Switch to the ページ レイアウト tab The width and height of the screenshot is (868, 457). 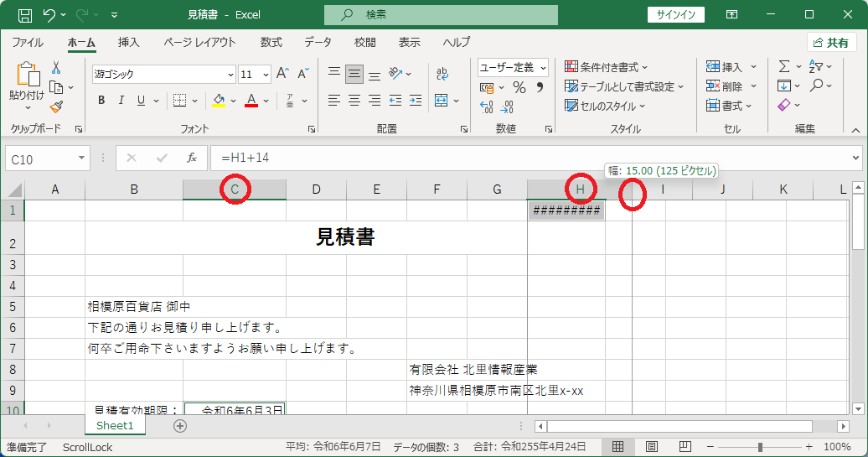point(199,43)
